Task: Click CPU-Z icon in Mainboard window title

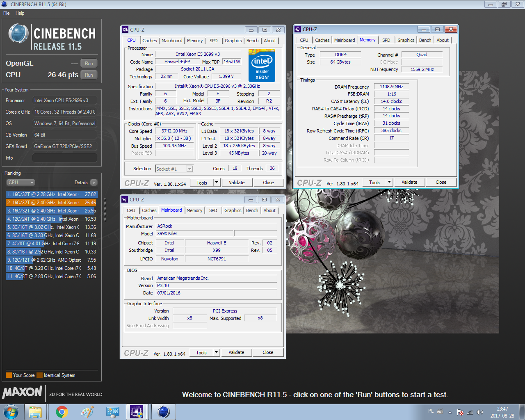Action: 125,200
